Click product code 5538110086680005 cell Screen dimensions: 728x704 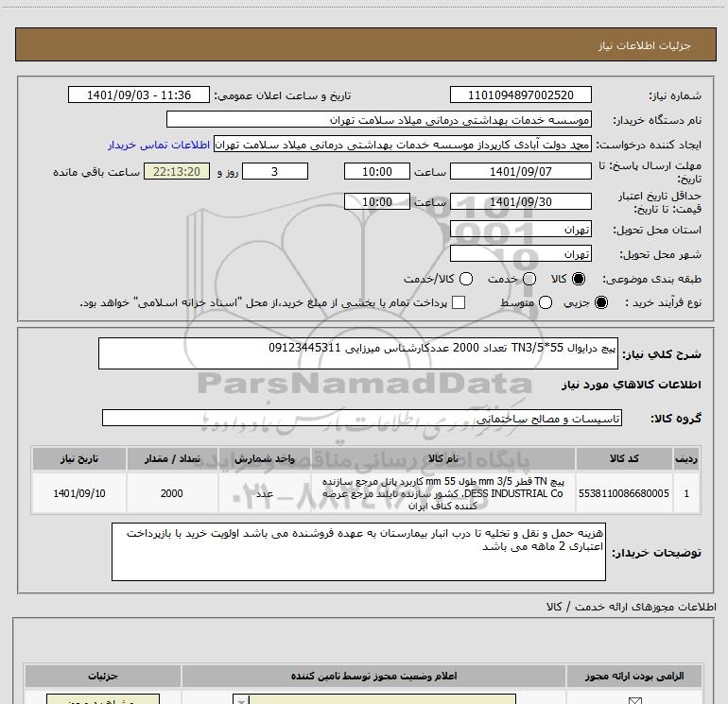tap(624, 493)
